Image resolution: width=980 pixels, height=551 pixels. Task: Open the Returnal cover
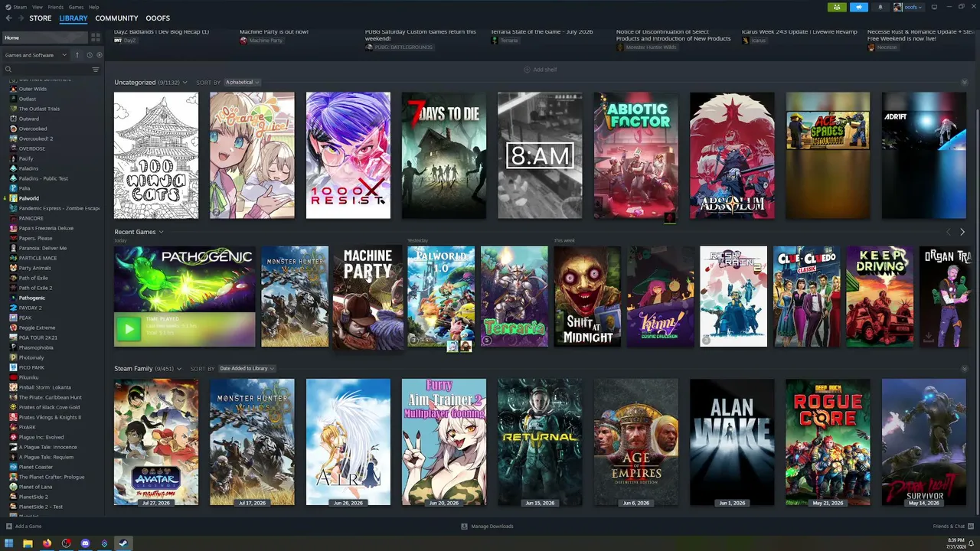click(540, 442)
